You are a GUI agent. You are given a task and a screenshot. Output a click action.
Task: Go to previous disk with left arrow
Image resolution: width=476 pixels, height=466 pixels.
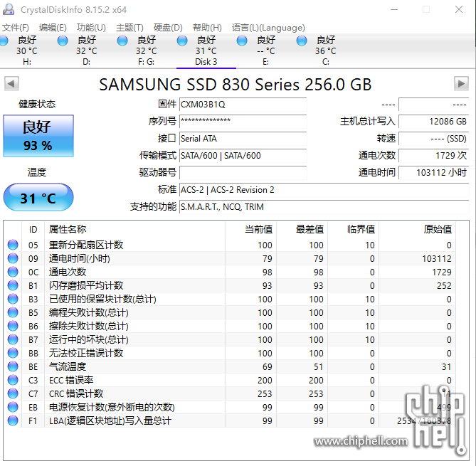coord(11,84)
